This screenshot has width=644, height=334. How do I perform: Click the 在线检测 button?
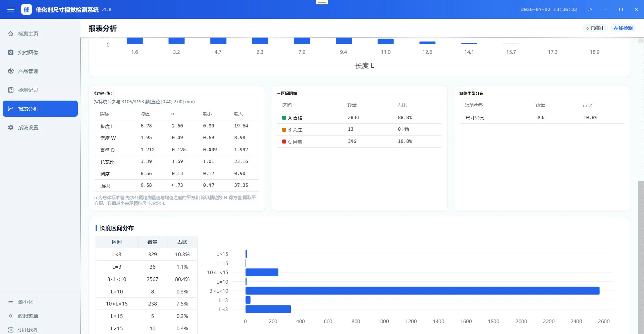point(623,28)
